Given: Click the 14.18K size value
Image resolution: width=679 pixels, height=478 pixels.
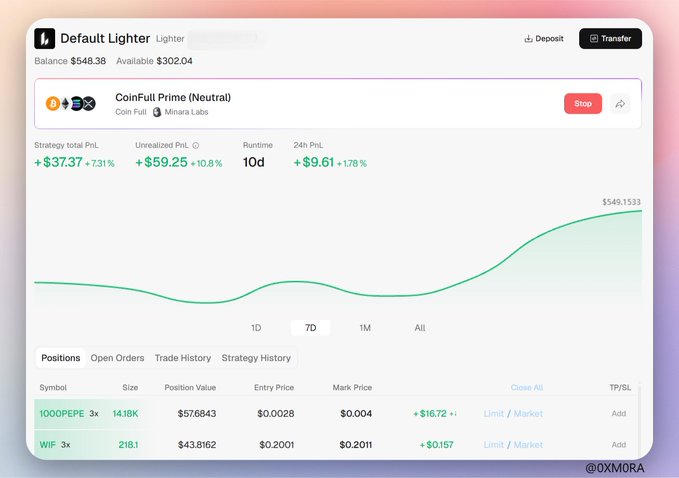Looking at the screenshot, I should tap(125, 413).
